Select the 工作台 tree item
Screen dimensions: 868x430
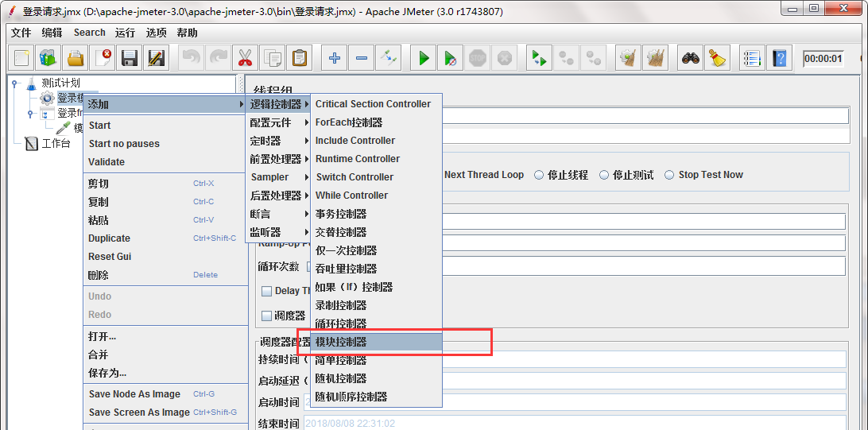pyautogui.click(x=56, y=144)
